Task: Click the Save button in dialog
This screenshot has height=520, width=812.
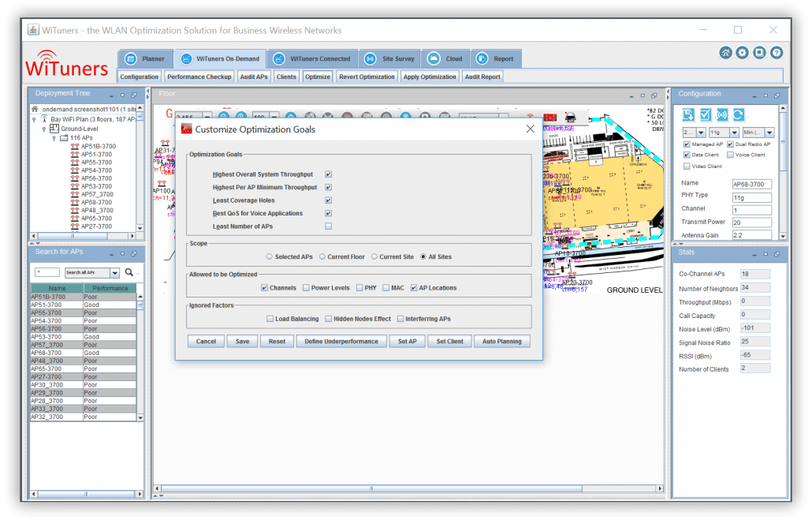Action: pyautogui.click(x=242, y=342)
